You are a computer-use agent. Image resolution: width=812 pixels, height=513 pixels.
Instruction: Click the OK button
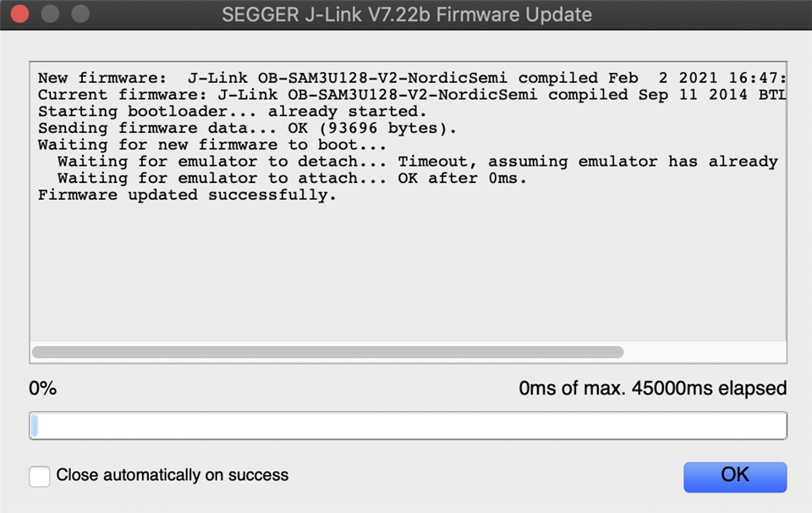[735, 477]
